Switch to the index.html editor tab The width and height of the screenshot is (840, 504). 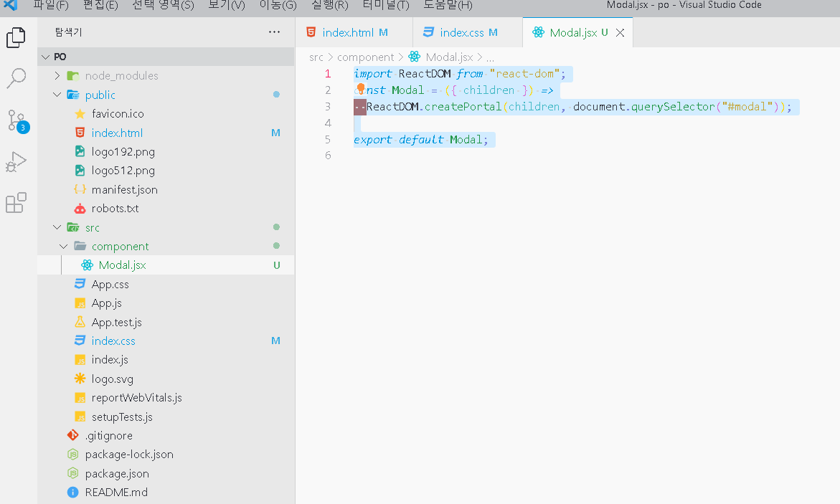[x=354, y=33]
